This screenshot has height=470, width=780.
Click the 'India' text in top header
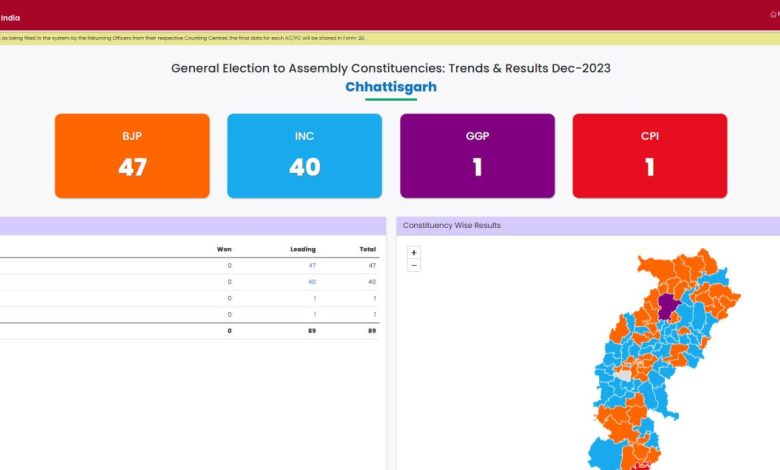(x=10, y=17)
